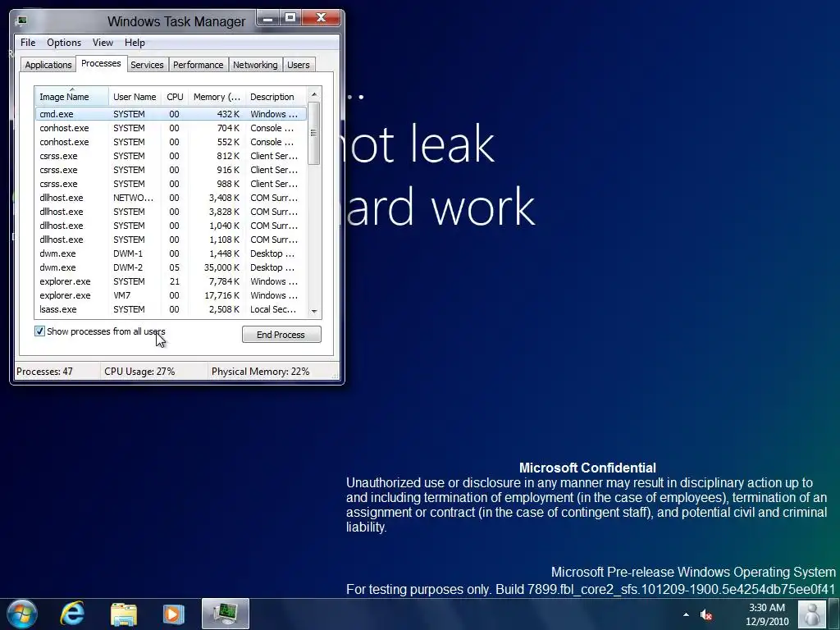Screen dimensions: 840x630
Task: Open the Help menu
Action: click(135, 43)
